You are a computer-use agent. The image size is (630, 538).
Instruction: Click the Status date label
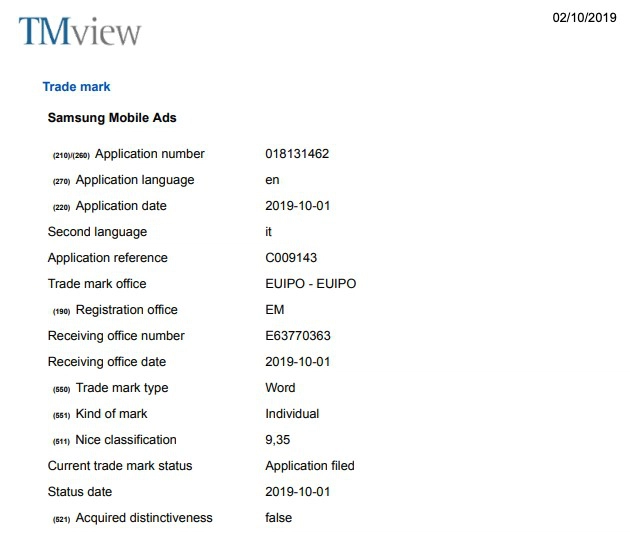coord(80,492)
